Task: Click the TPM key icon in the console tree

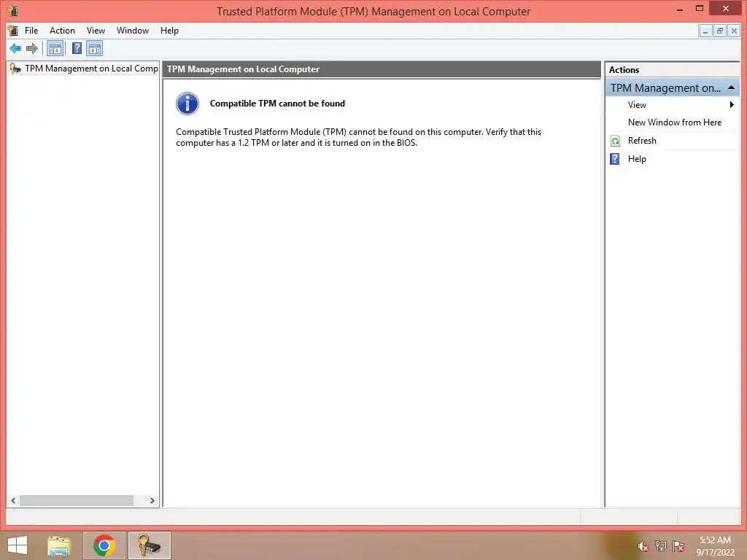Action: (x=15, y=69)
